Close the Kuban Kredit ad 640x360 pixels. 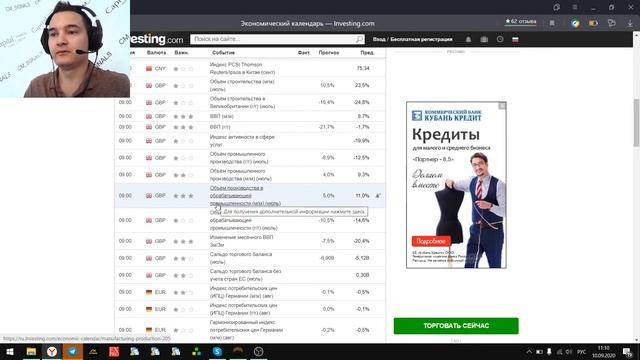click(502, 106)
